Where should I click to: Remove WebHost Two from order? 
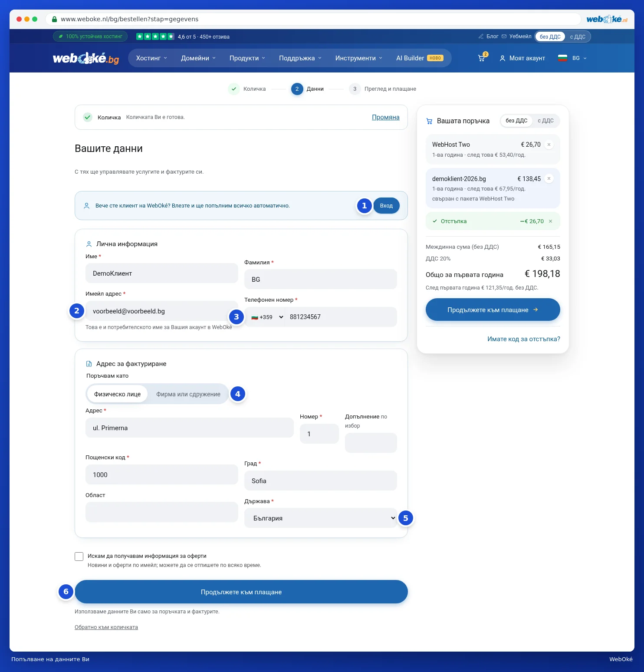pos(549,145)
